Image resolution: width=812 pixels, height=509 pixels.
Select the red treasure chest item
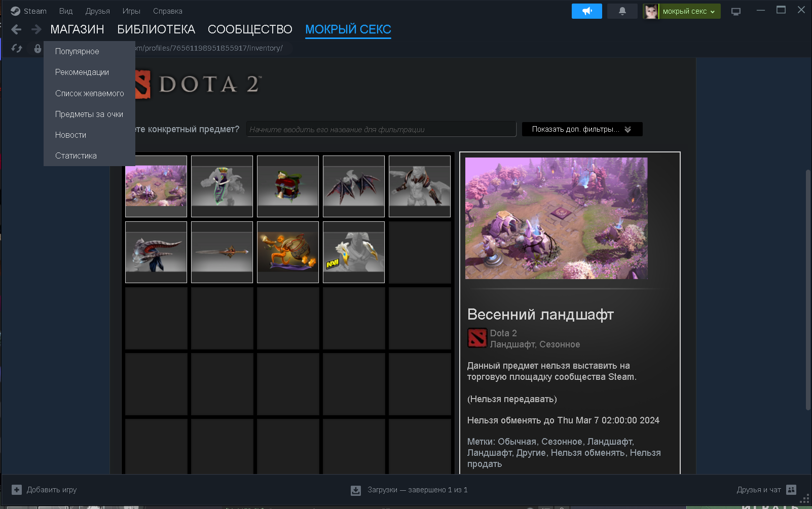(288, 186)
